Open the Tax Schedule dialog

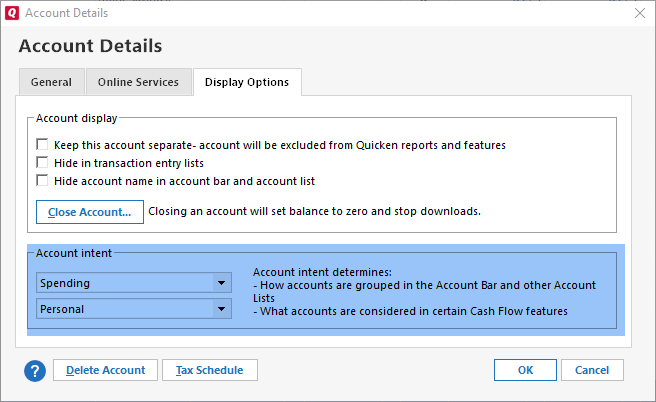click(209, 370)
